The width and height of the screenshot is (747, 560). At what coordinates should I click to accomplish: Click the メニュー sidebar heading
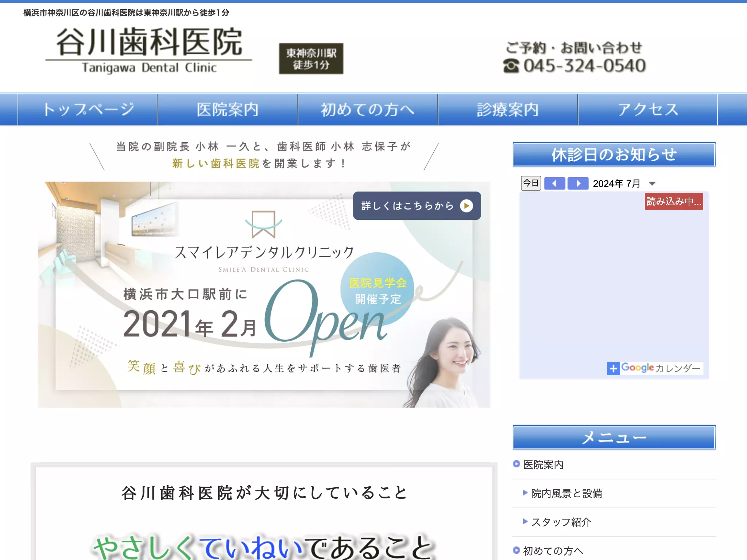[x=614, y=437]
